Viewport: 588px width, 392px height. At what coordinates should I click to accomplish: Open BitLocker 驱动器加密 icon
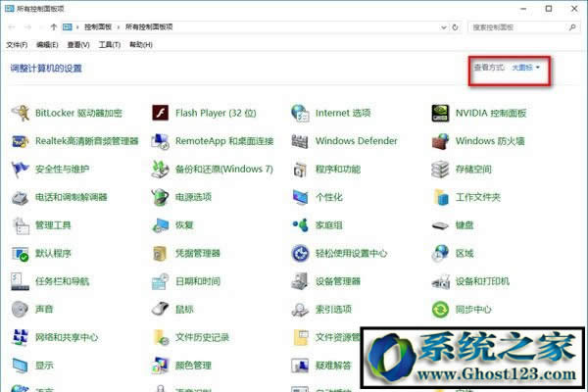(20, 113)
